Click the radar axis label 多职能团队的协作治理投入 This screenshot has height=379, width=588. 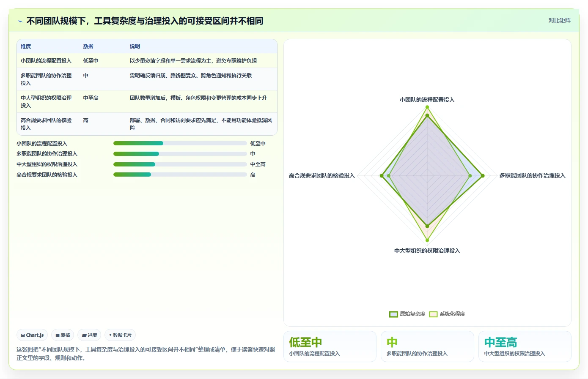(532, 175)
